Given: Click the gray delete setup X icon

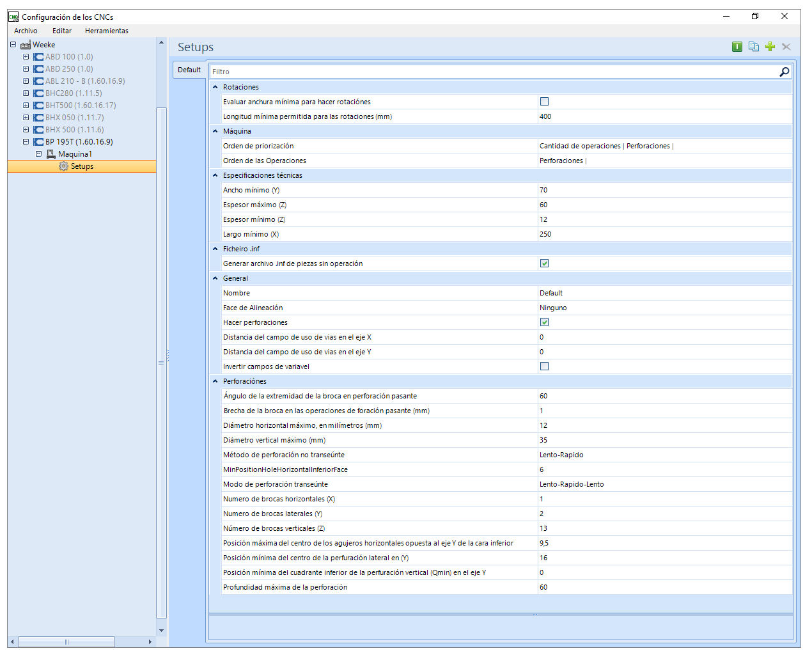Looking at the screenshot, I should tap(786, 47).
